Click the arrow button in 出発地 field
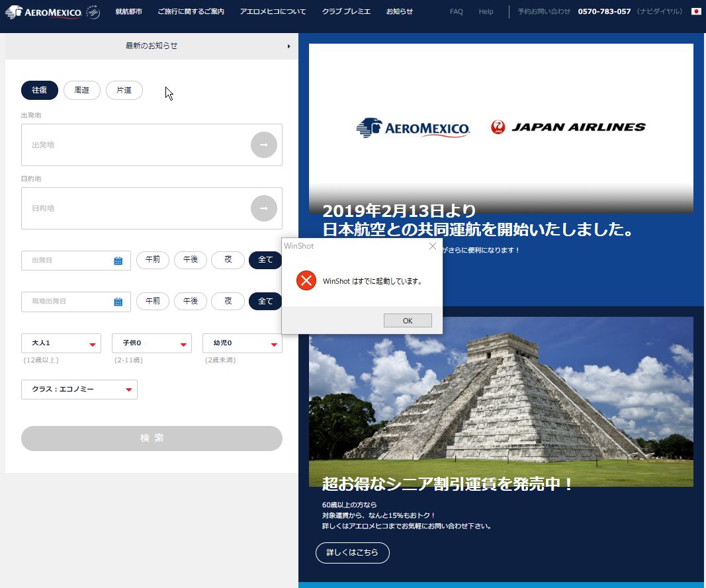This screenshot has width=706, height=588. [264, 145]
